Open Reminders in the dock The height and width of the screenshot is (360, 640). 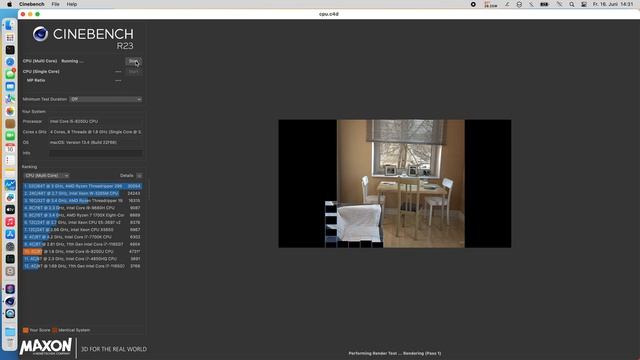point(10,160)
